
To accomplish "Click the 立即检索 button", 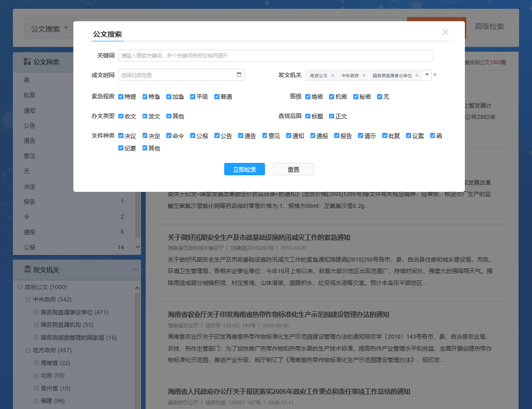I will (x=244, y=169).
